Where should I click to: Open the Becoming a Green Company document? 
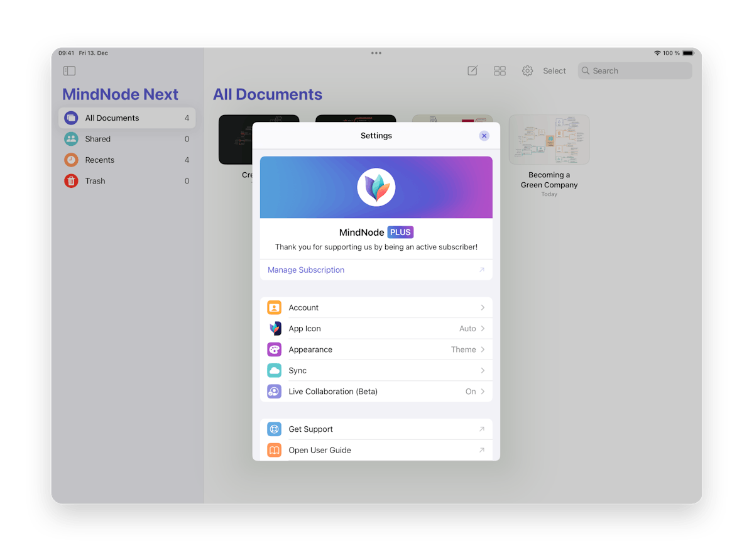[x=549, y=140]
